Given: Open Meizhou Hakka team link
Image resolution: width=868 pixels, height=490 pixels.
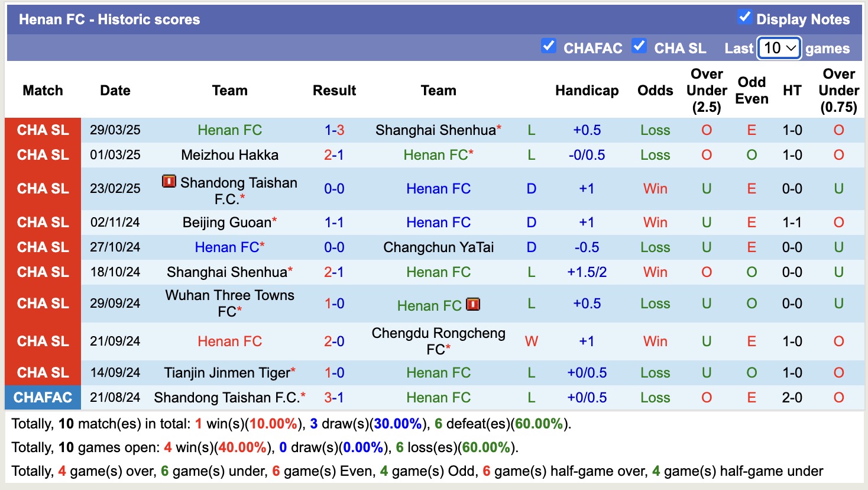Looking at the screenshot, I should click(x=229, y=155).
